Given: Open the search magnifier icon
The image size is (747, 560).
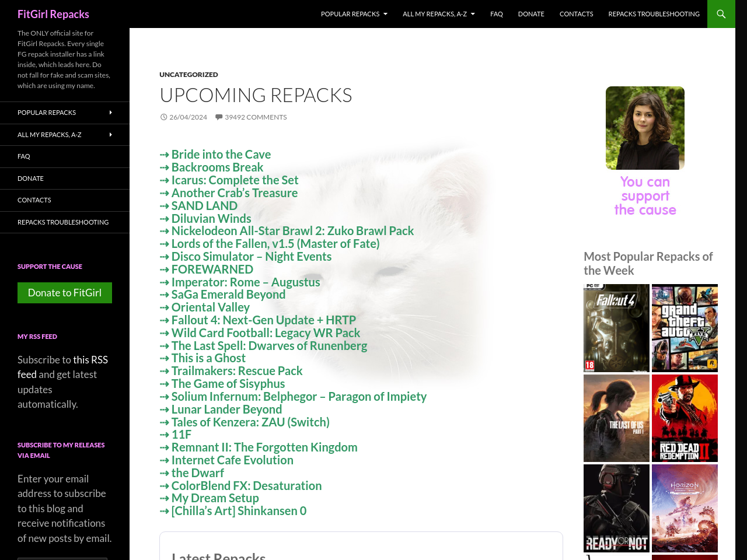Looking at the screenshot, I should tap(721, 14).
